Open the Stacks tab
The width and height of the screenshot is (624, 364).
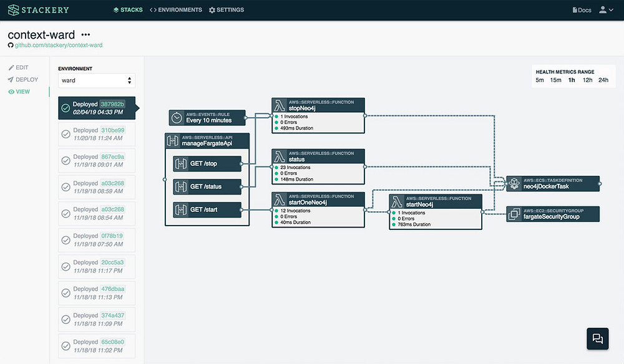coord(128,10)
